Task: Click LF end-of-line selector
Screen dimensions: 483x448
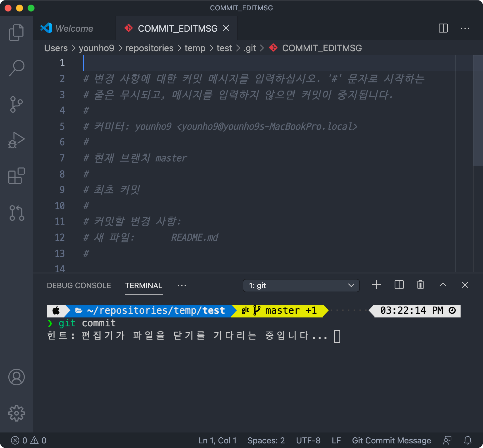Action: [336, 440]
